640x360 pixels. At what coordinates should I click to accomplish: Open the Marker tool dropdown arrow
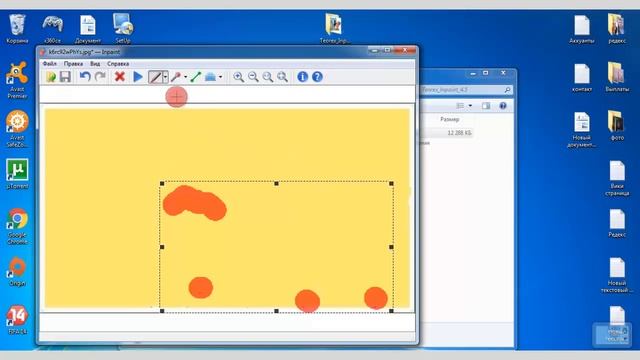(165, 77)
